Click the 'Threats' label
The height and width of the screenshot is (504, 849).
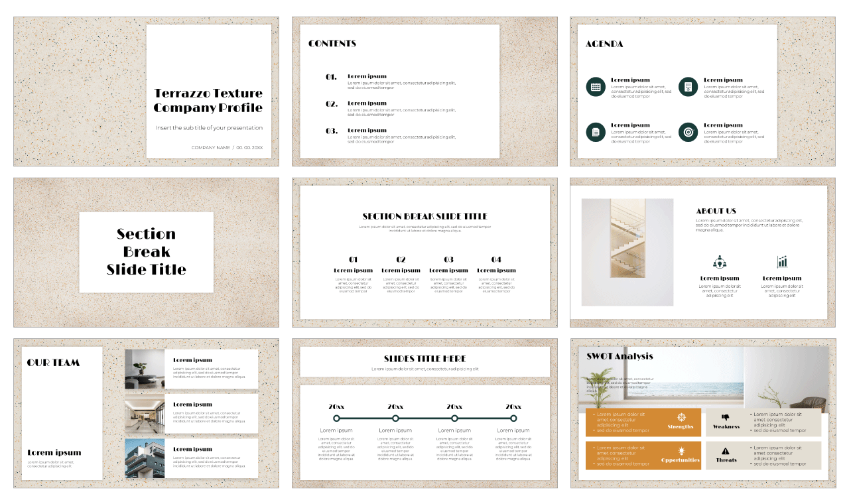(726, 460)
